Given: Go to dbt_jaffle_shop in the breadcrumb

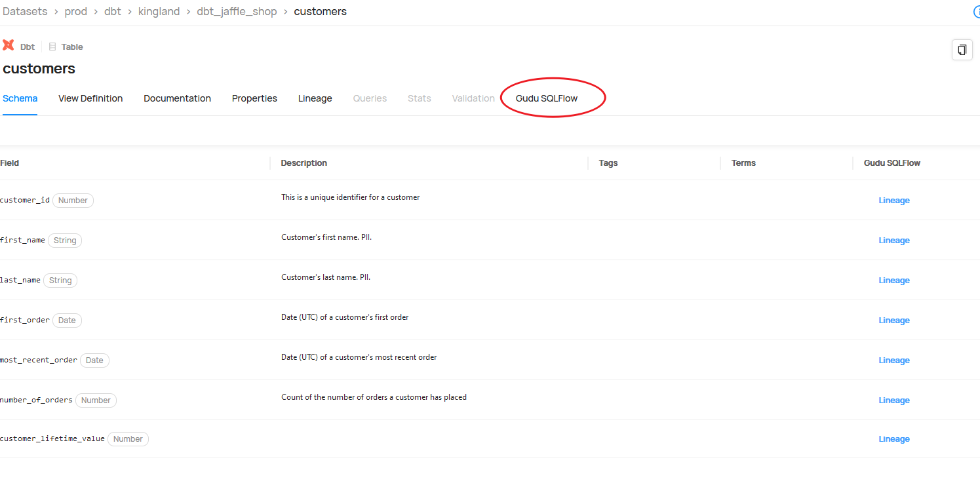Looking at the screenshot, I should pyautogui.click(x=237, y=12).
